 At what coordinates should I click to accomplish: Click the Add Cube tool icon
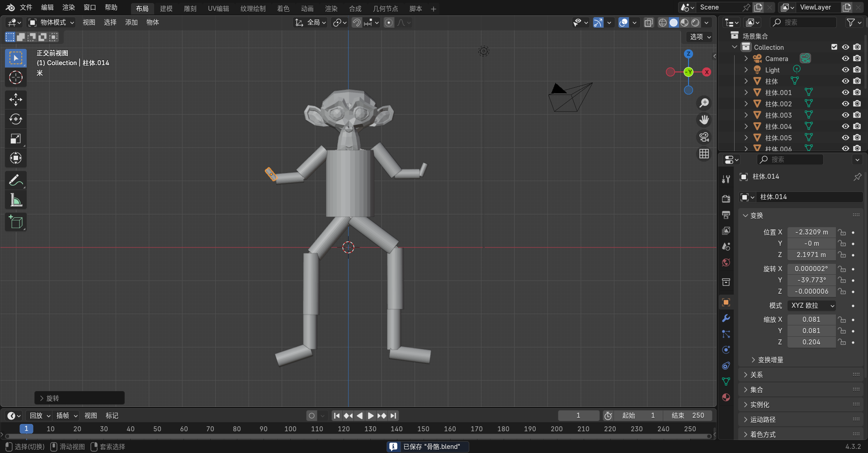(x=16, y=222)
